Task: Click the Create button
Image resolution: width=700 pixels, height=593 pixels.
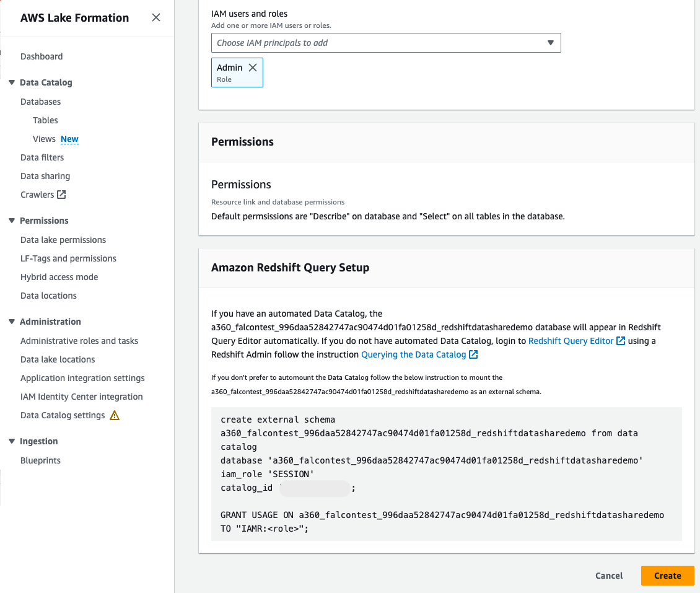Action: click(x=667, y=576)
